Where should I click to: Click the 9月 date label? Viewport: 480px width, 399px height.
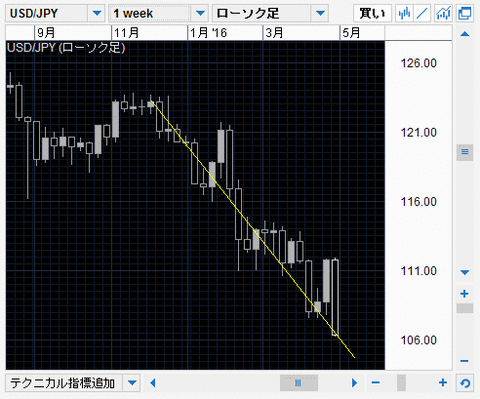click(46, 33)
